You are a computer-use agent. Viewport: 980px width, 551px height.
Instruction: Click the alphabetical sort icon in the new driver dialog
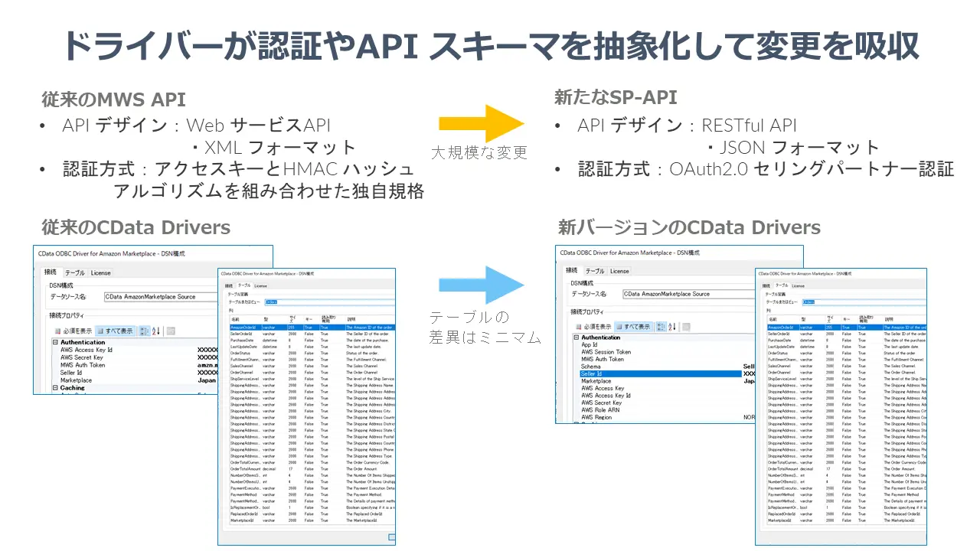coord(671,327)
